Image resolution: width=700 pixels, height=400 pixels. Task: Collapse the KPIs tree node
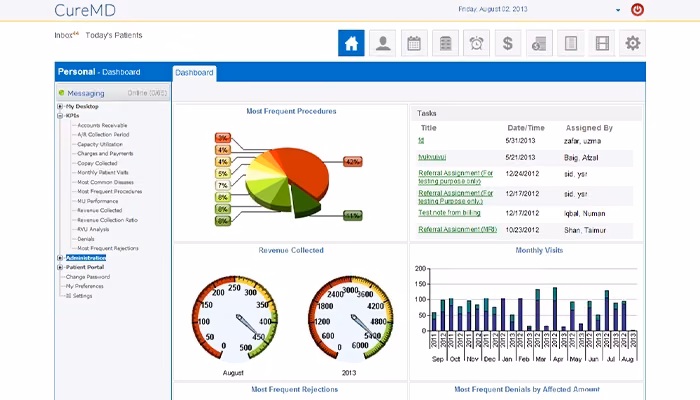(60, 116)
